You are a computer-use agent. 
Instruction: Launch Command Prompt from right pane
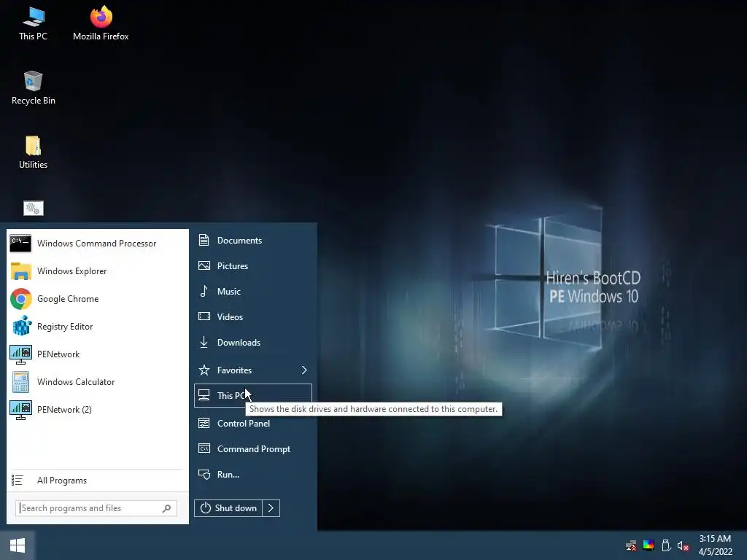click(253, 448)
